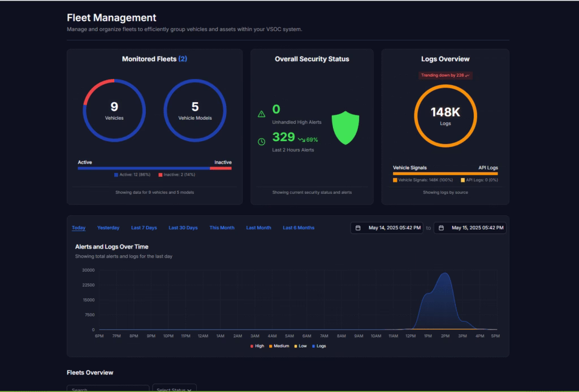
Task: Open the May 14, 2025 start date picker
Action: [x=387, y=228]
